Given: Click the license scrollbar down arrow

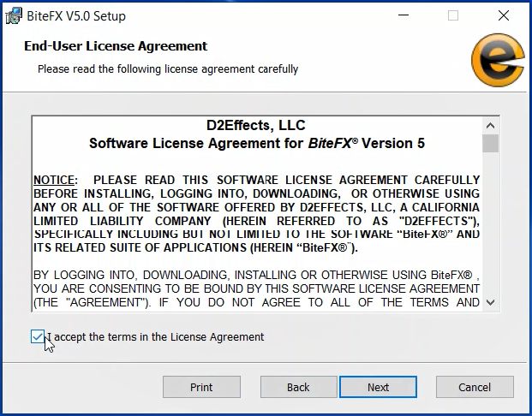Looking at the screenshot, I should coord(490,302).
